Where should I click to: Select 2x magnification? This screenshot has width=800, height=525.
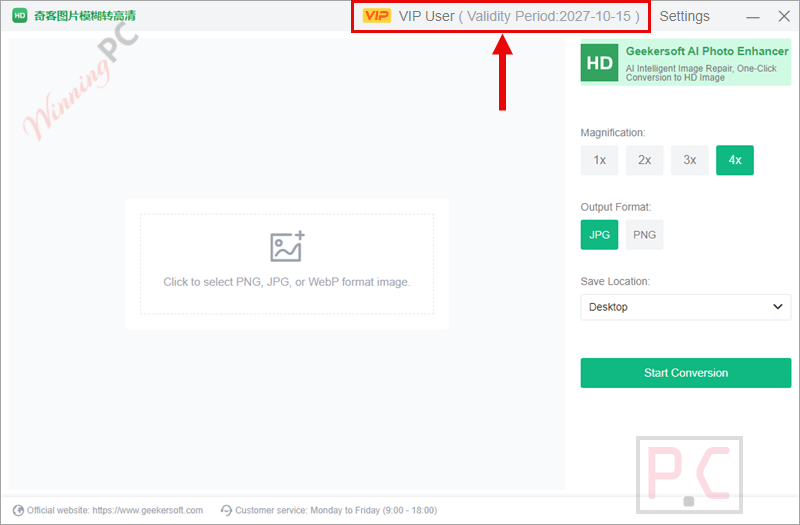(644, 160)
